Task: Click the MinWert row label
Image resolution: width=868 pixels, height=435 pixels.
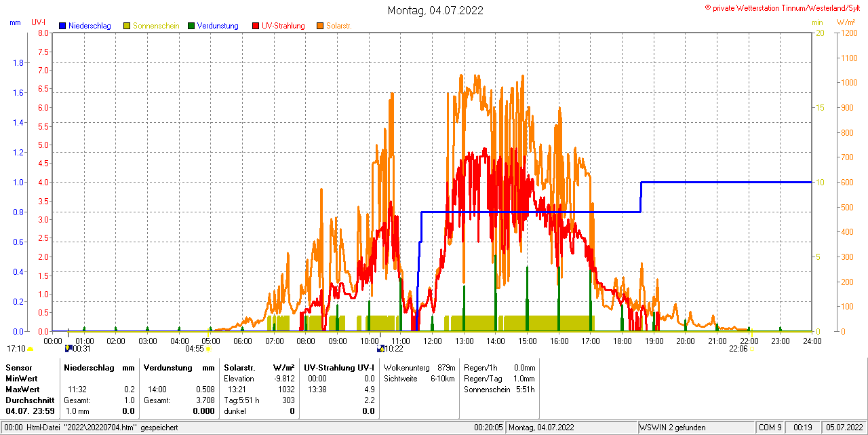Action: [22, 378]
